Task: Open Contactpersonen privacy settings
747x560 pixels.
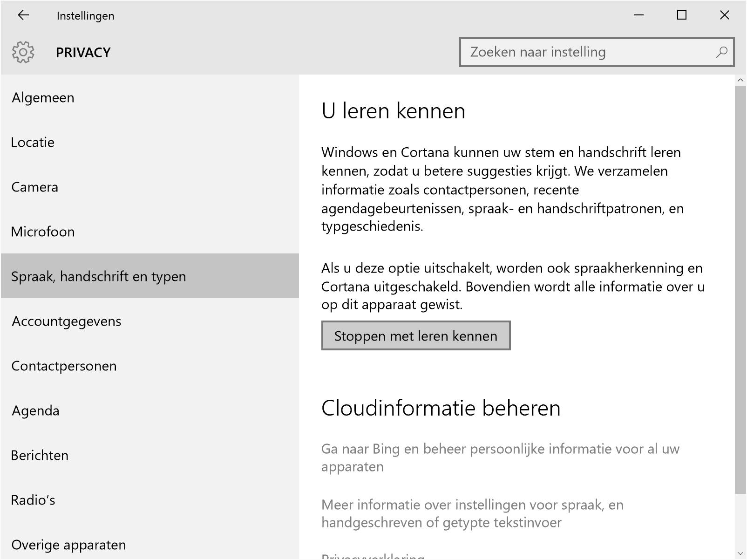Action: tap(64, 366)
